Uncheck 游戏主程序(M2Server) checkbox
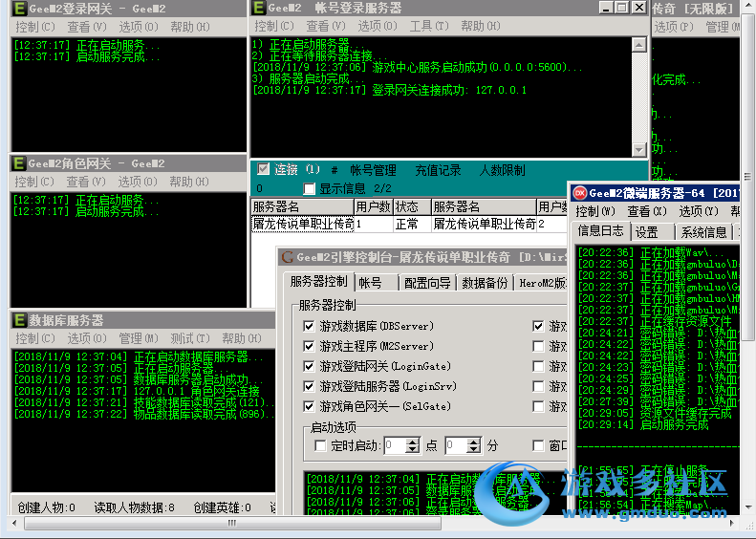 point(309,346)
